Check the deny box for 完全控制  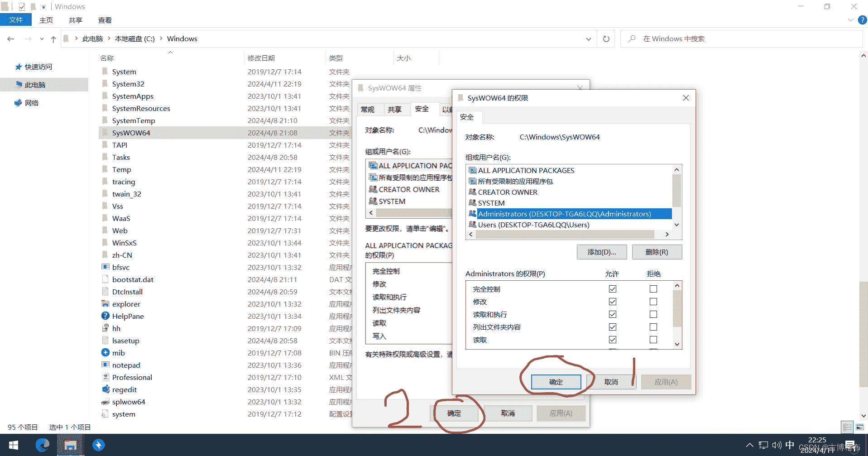pos(653,289)
